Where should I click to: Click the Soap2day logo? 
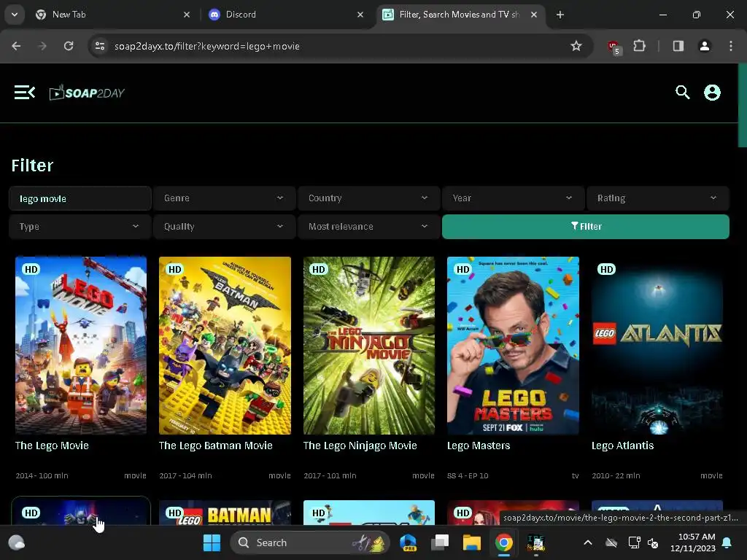tap(87, 93)
